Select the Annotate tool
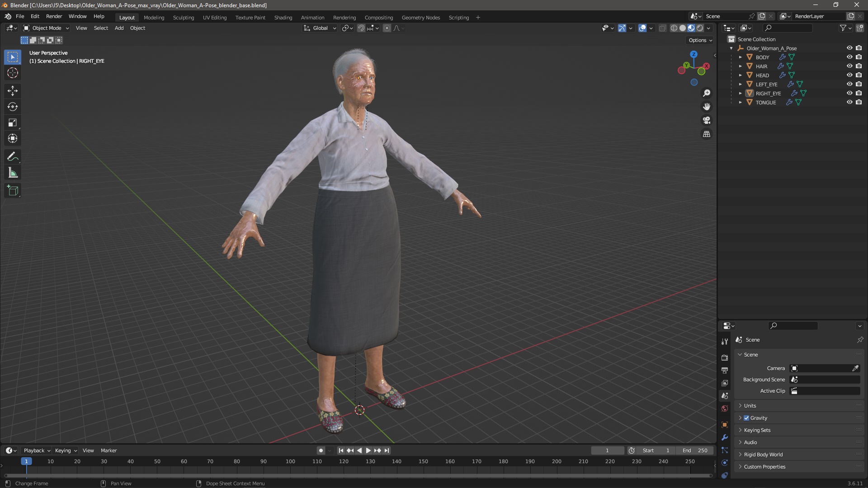The width and height of the screenshot is (868, 488). (13, 157)
